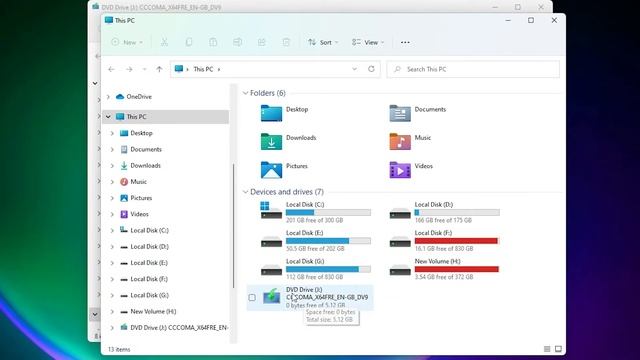The width and height of the screenshot is (640, 360).
Task: Select the Local Disk (C:) drive icon
Action: tap(271, 211)
